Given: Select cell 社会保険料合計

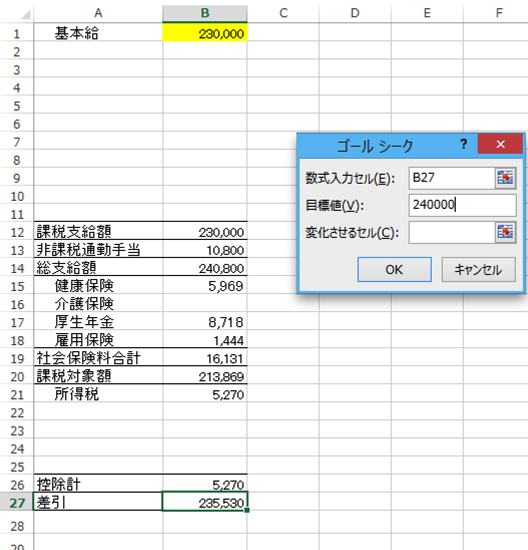Looking at the screenshot, I should pyautogui.click(x=98, y=358).
